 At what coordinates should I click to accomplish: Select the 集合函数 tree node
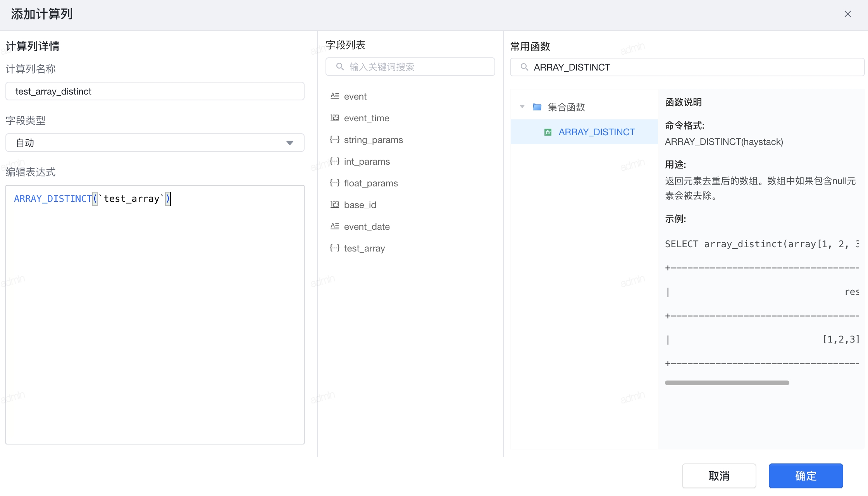click(x=584, y=107)
